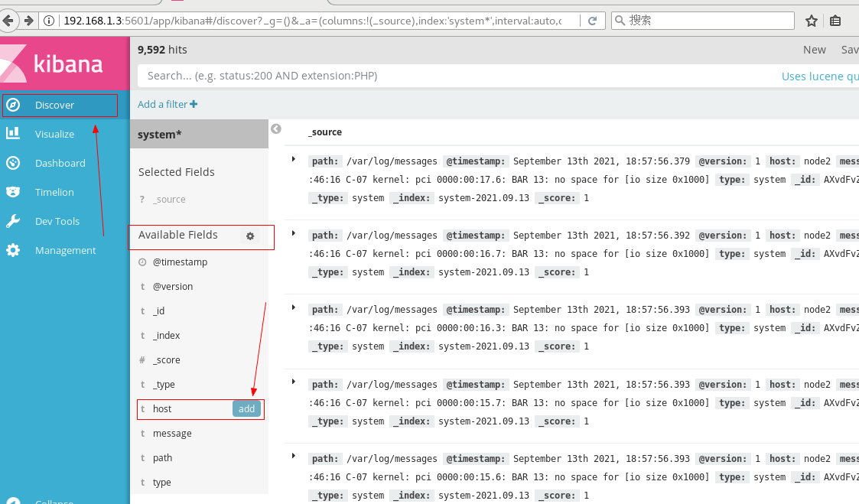This screenshot has width=859, height=504.
Task: Expand log row containing pci 0000:00:15.7
Action: click(x=294, y=382)
